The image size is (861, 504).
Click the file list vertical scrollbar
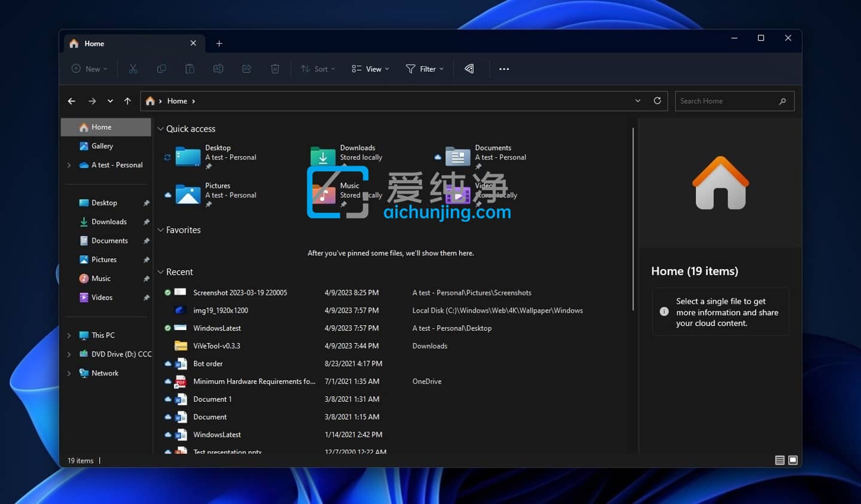coord(633,219)
